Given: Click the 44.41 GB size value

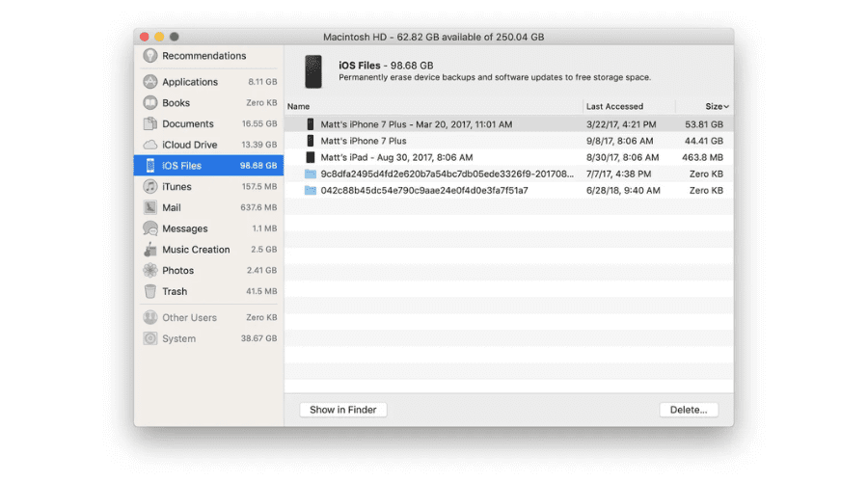Looking at the screenshot, I should tap(704, 141).
